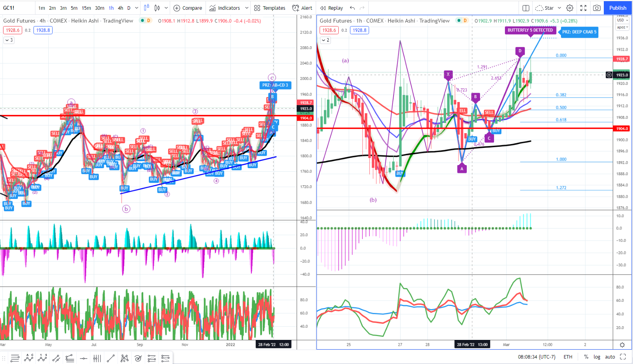Viewport: 633px width, 364px height.
Task: Grab the drawing toolbar drag handle
Action: click(x=4, y=358)
